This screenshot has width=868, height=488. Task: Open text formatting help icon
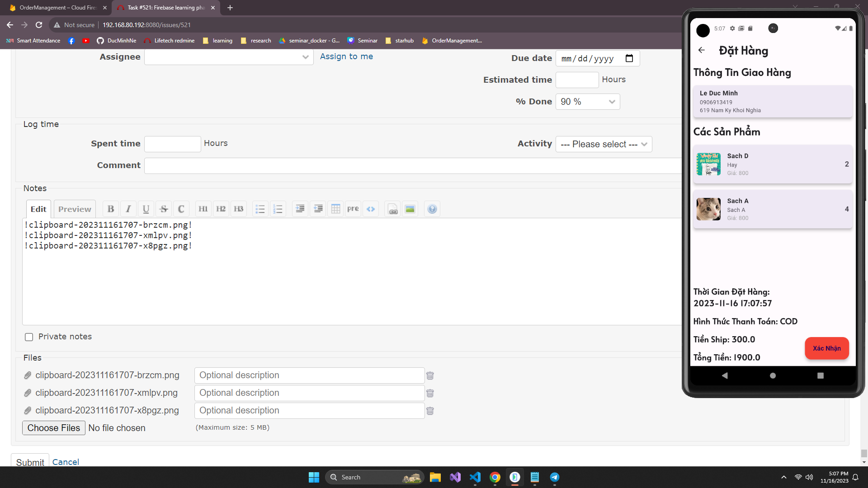[432, 209]
